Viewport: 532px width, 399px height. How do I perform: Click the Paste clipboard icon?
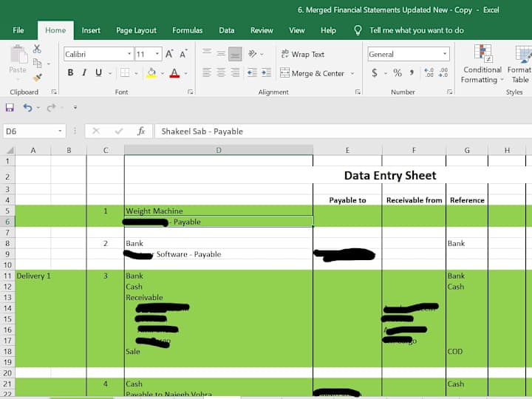18,54
